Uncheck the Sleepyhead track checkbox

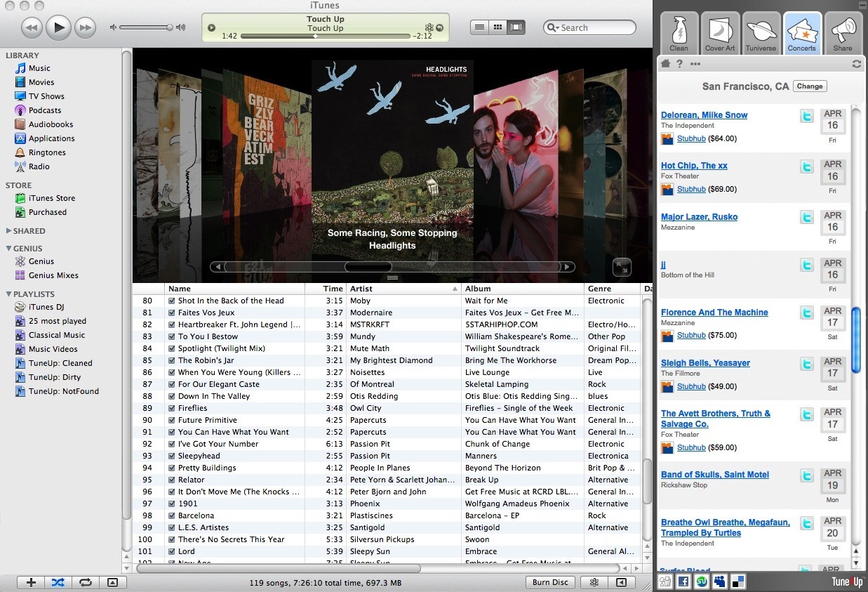point(171,456)
